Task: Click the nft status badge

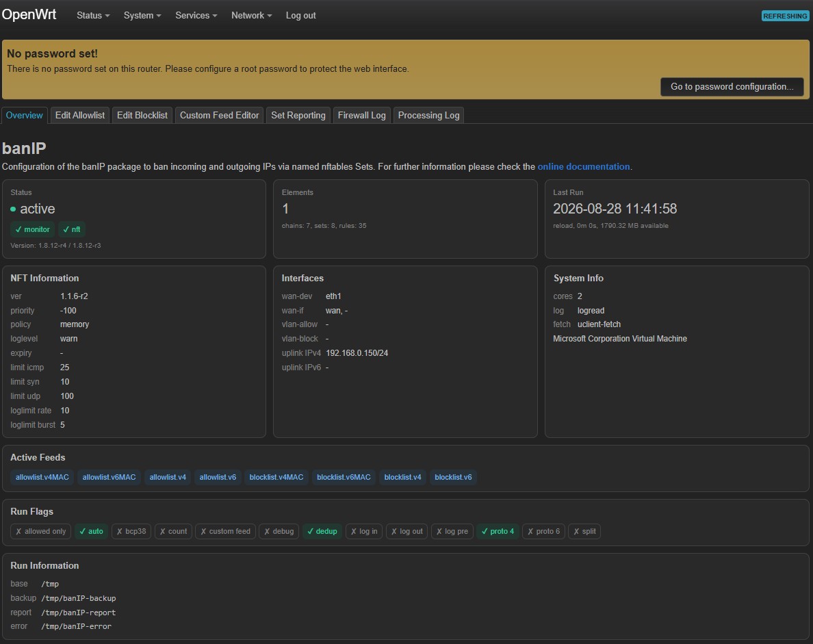Action: (x=72, y=229)
